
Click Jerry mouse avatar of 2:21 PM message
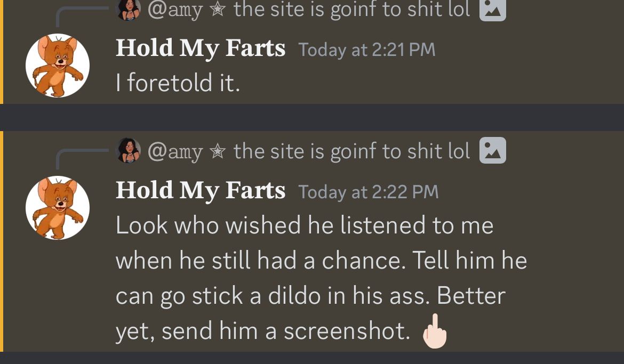(58, 65)
